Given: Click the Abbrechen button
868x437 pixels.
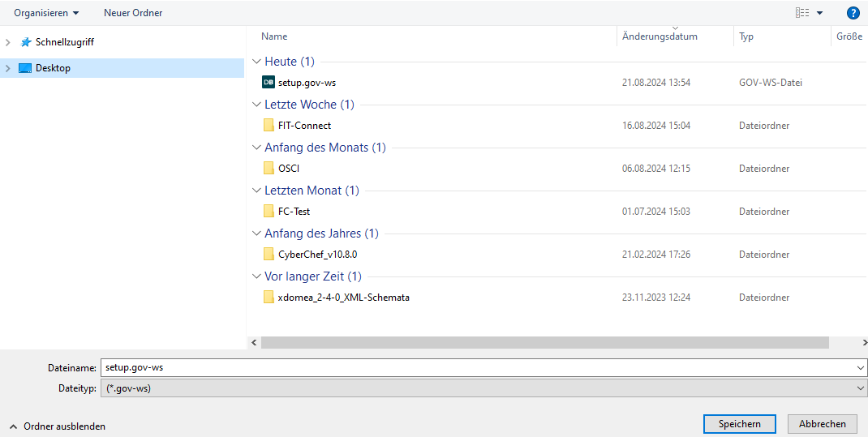Looking at the screenshot, I should tap(822, 424).
